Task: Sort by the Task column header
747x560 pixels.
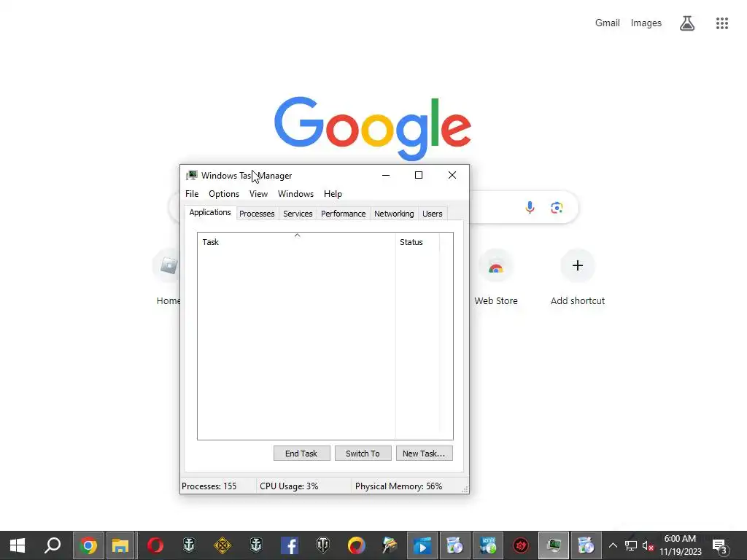Action: pos(296,242)
